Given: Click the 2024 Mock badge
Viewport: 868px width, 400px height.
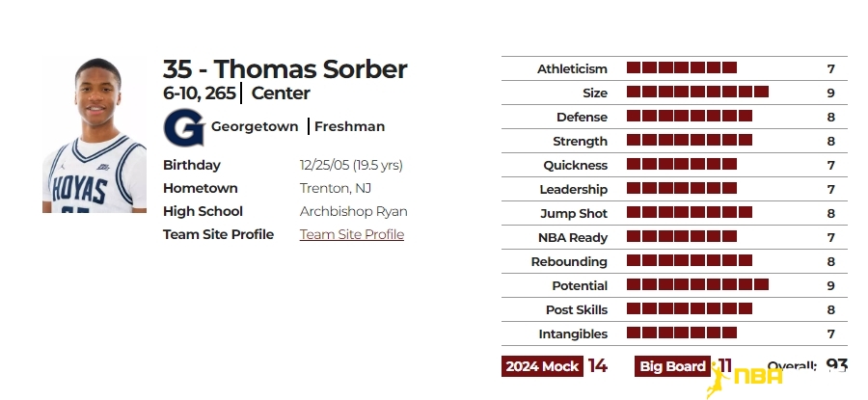Looking at the screenshot, I should (x=542, y=366).
